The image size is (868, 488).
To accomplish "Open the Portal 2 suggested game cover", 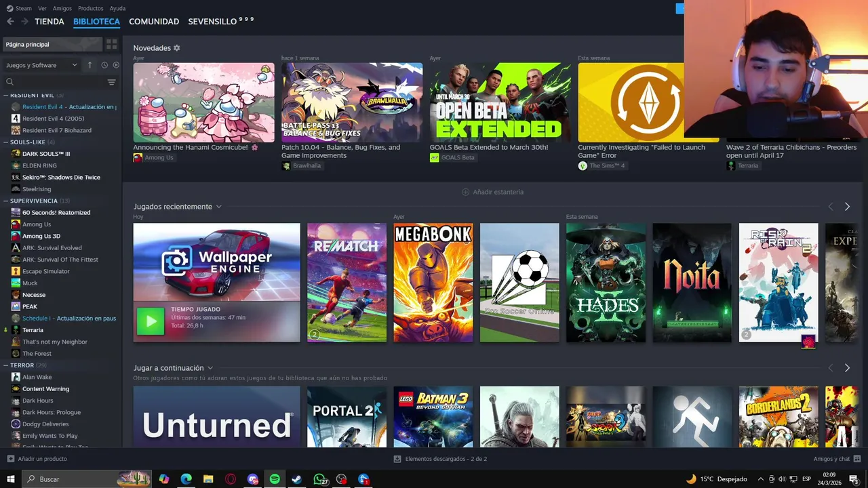I will (x=347, y=417).
